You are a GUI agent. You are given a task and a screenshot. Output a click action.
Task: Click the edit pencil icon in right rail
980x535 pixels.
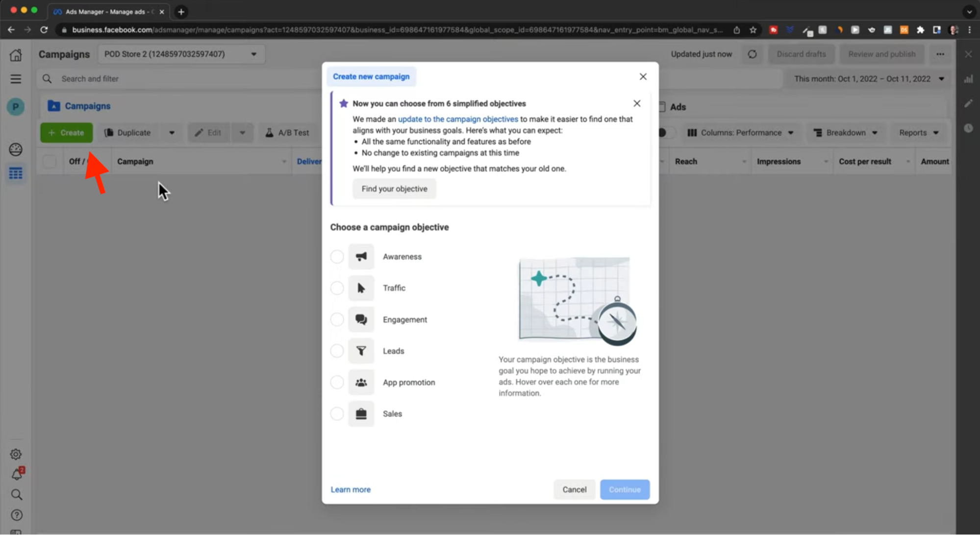pyautogui.click(x=968, y=103)
